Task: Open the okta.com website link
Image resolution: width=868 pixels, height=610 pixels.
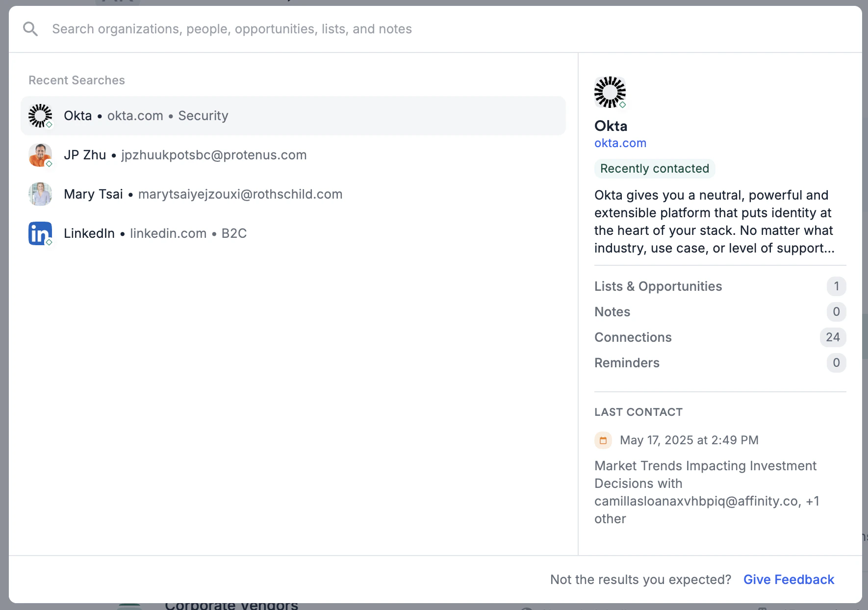Action: click(x=620, y=143)
